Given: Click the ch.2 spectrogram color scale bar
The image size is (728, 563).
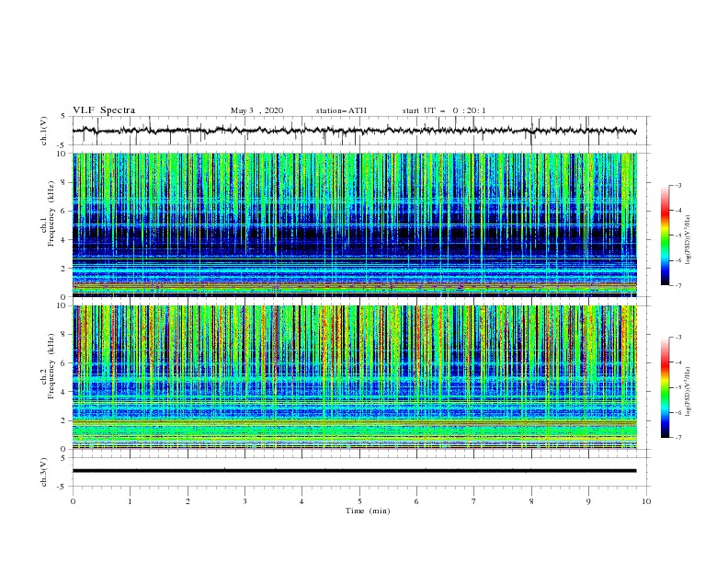Looking at the screenshot, I should point(665,387).
